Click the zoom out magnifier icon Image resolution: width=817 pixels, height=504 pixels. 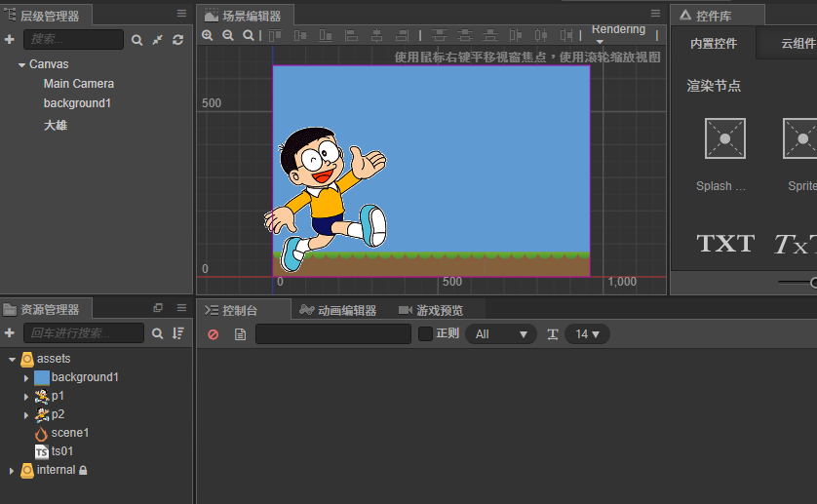pyautogui.click(x=228, y=35)
